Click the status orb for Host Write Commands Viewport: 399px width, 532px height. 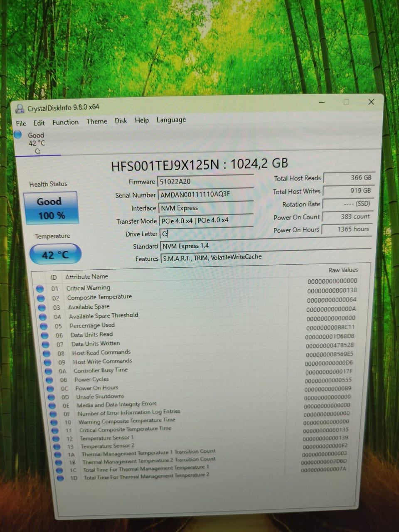click(48, 362)
